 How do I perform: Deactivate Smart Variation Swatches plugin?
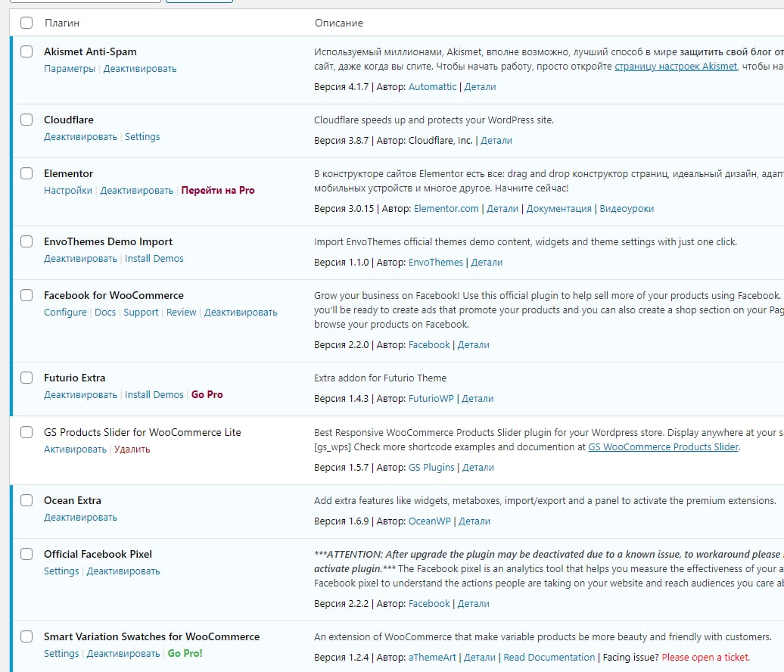tap(123, 654)
